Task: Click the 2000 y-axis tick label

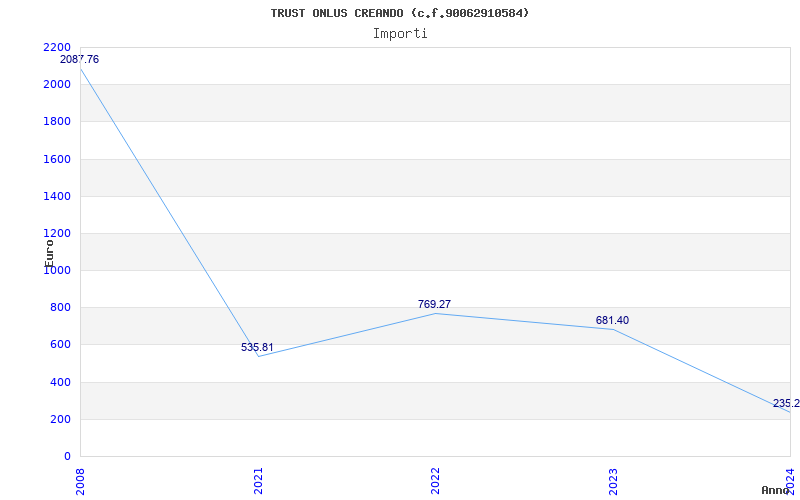Action: tap(57, 84)
